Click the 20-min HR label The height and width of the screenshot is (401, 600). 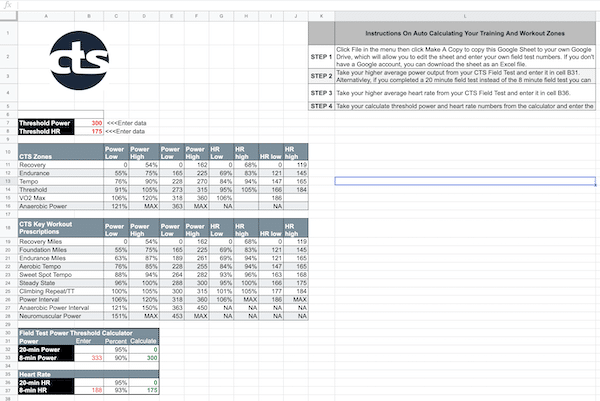[46, 383]
